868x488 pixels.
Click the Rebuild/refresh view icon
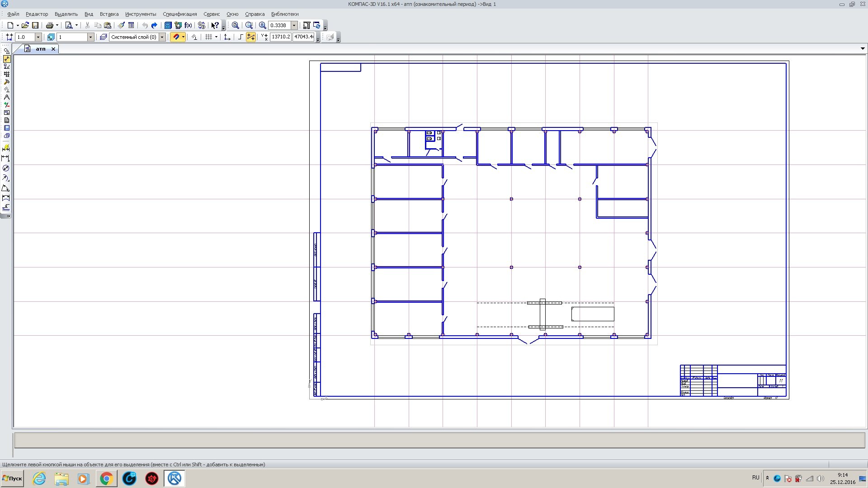point(316,25)
